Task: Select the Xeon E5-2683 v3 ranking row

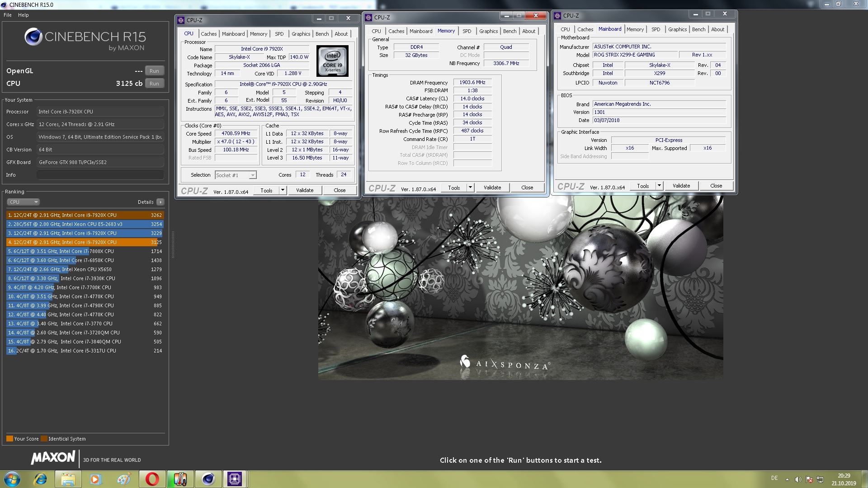Action: [85, 224]
